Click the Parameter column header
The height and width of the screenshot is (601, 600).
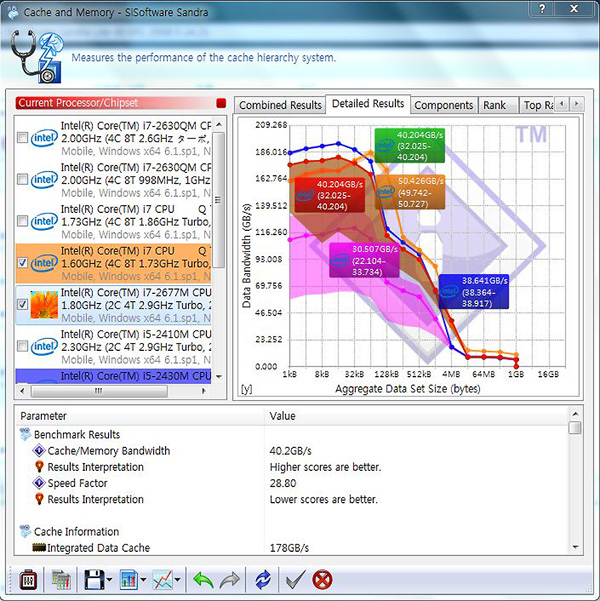pyautogui.click(x=140, y=416)
